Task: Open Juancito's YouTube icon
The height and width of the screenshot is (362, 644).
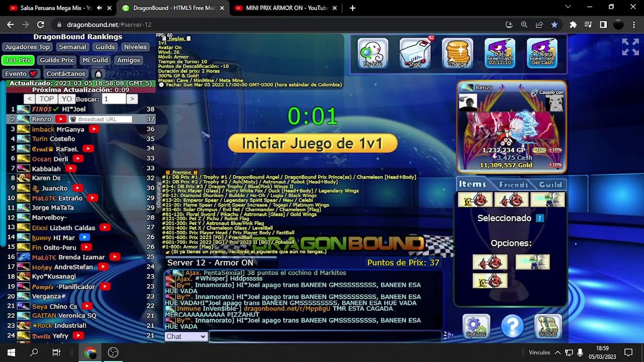Action: (77, 188)
